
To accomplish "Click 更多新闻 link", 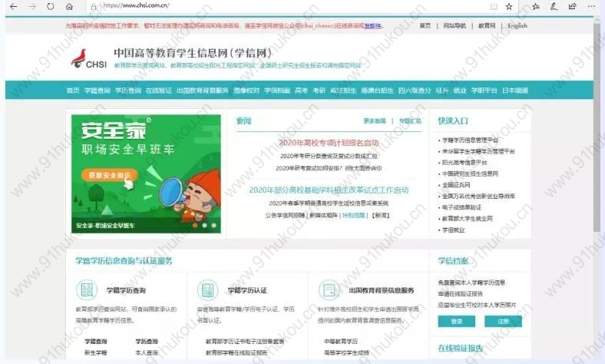I will pos(375,121).
